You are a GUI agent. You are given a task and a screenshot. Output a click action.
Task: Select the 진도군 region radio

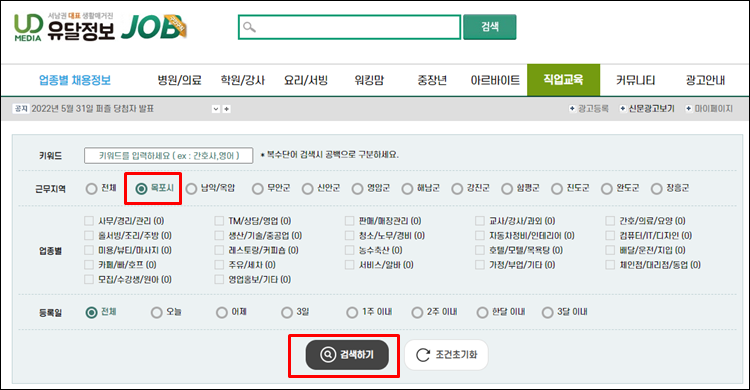pos(557,189)
